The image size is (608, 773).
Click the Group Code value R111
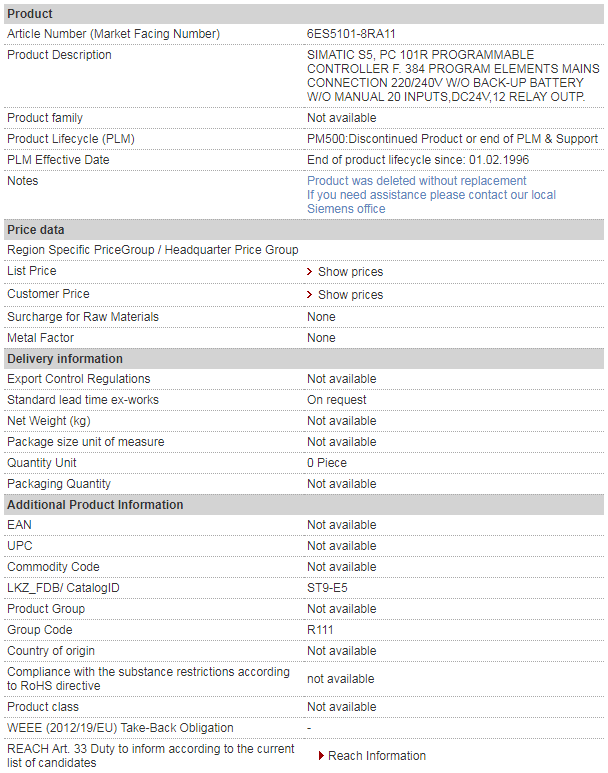(321, 630)
